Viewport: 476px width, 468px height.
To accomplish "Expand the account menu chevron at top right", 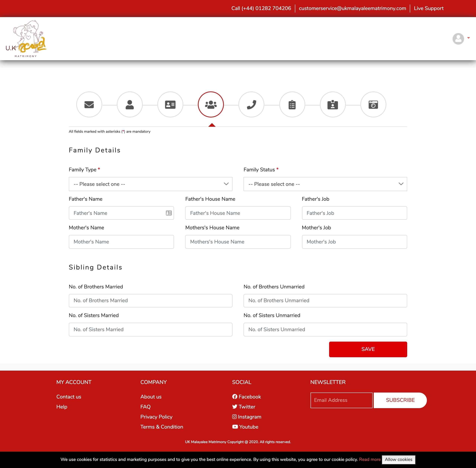I will pyautogui.click(x=469, y=38).
